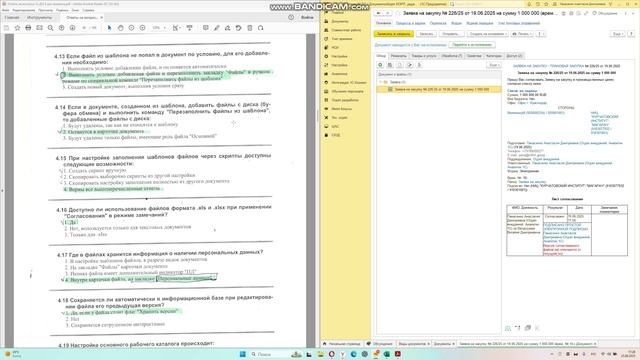Select the highlight pen tool in Acrobat

tap(216, 28)
